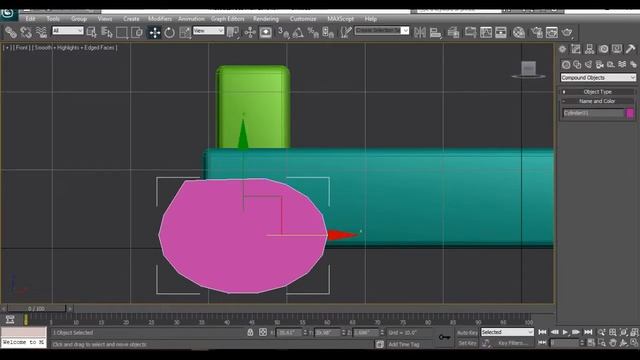Open the magenta object color swatch
This screenshot has width=640, height=360.
(x=630, y=113)
